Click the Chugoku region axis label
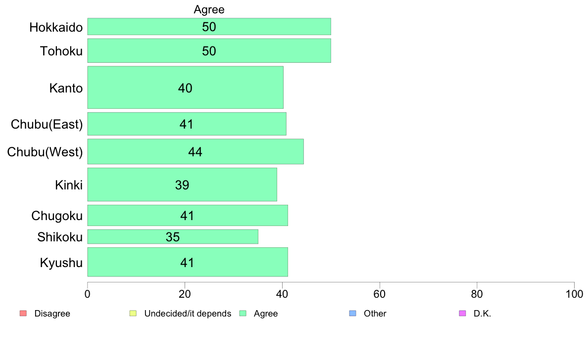Viewport: 588px width, 364px height. [x=57, y=216]
